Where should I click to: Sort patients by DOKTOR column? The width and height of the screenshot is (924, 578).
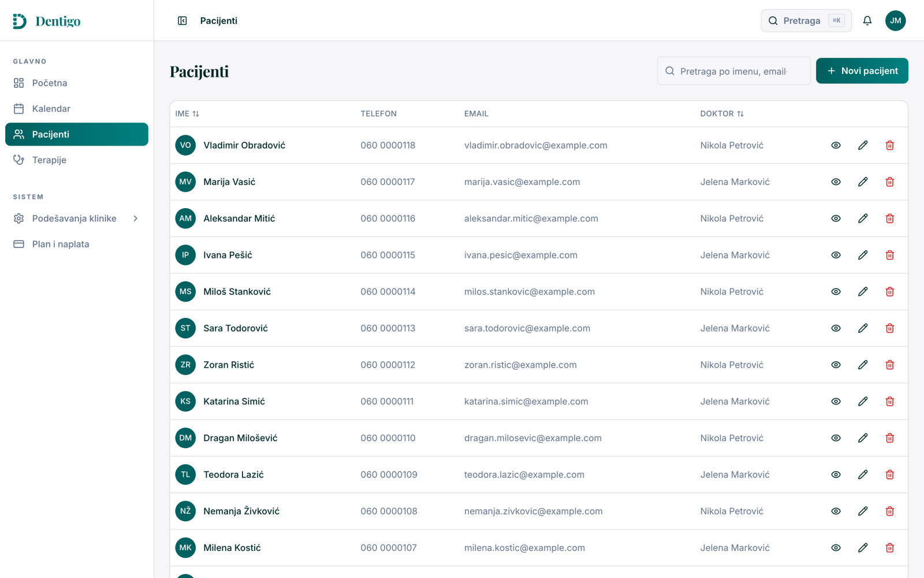(722, 114)
